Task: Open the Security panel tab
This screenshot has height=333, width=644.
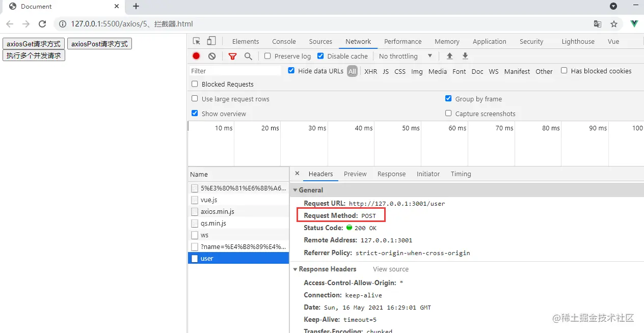Action: point(531,42)
